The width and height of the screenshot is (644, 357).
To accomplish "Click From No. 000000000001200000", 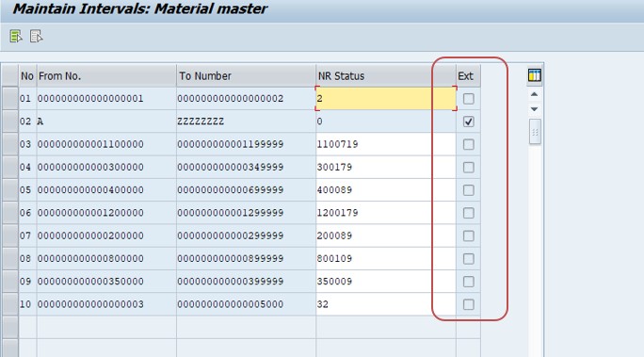I will [106, 213].
